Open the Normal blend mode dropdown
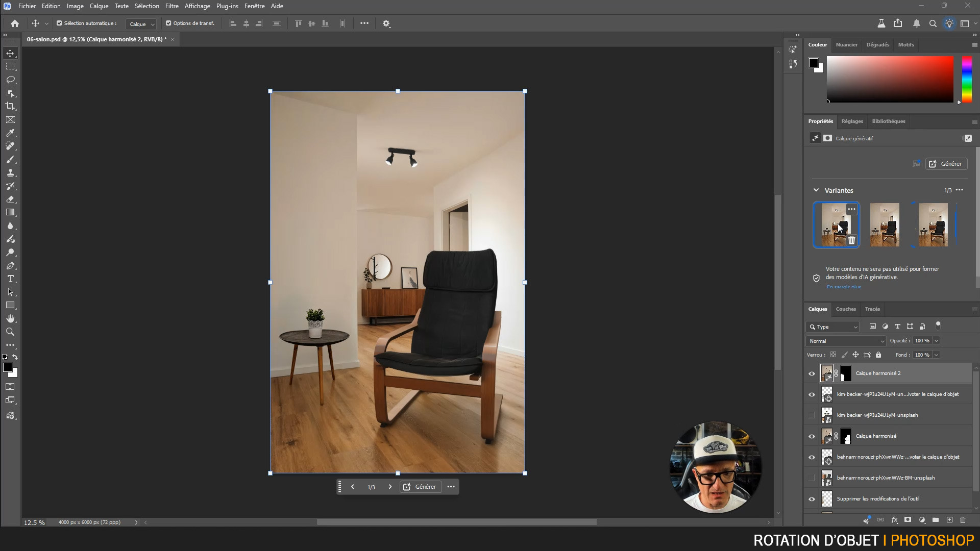This screenshot has height=551, width=980. coord(846,341)
